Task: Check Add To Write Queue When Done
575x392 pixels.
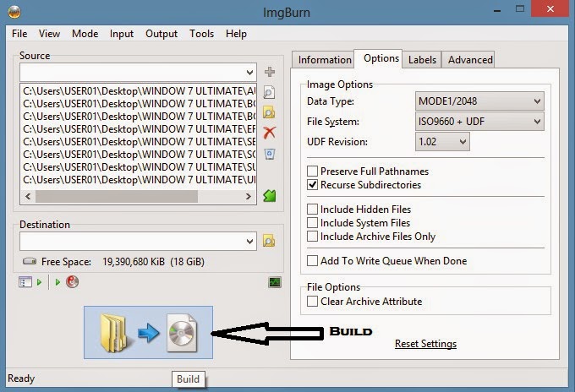Action: [312, 261]
